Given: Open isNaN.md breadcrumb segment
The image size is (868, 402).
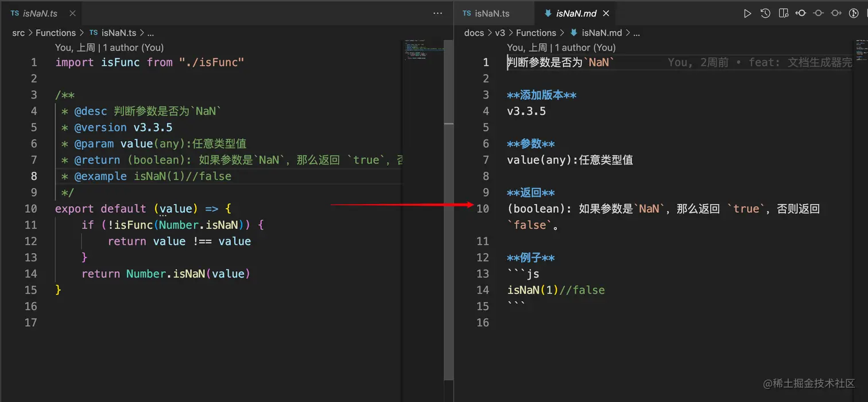Looking at the screenshot, I should [596, 33].
